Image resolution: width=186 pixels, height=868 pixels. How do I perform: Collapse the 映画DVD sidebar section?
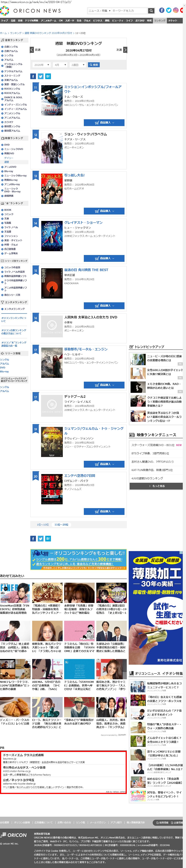[2, 153]
